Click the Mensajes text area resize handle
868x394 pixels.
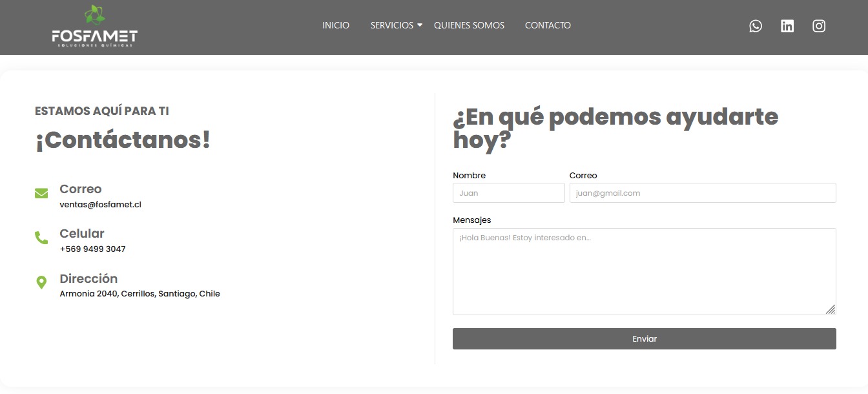831,309
